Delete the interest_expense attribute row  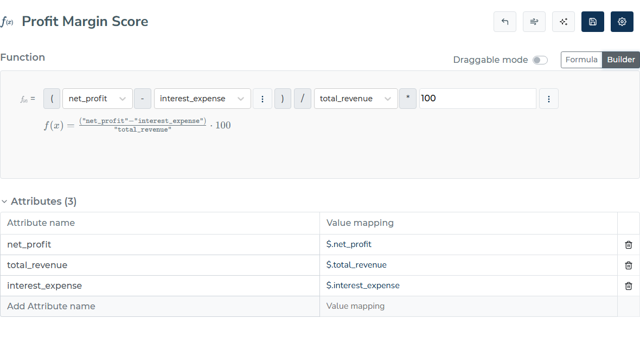point(629,286)
